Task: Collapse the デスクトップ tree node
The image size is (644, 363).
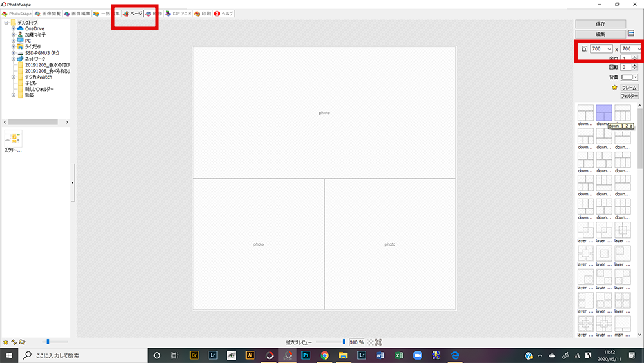Action: (6, 23)
